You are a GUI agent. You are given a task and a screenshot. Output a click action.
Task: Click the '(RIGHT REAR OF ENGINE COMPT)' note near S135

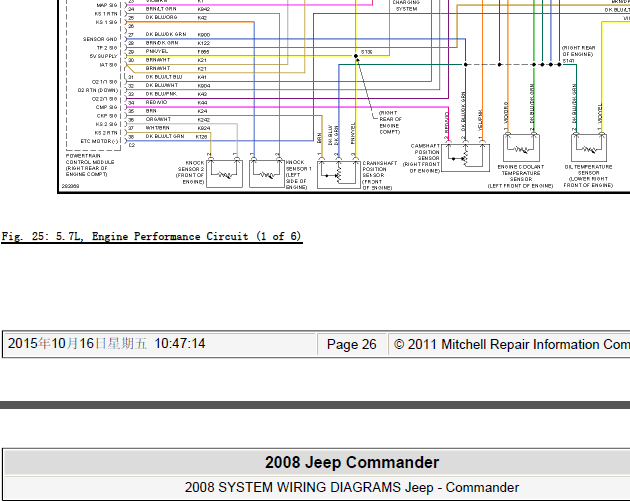[x=389, y=123]
